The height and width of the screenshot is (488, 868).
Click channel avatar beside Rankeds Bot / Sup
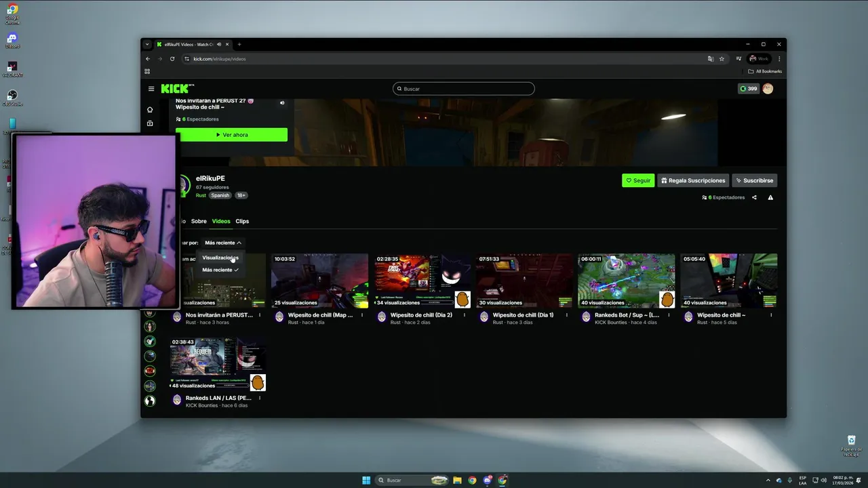tap(587, 317)
